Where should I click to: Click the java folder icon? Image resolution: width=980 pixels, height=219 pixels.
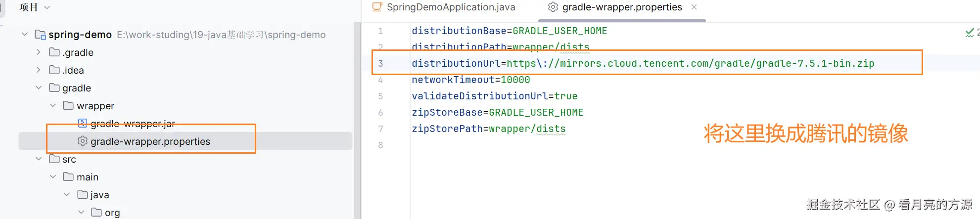(83, 194)
